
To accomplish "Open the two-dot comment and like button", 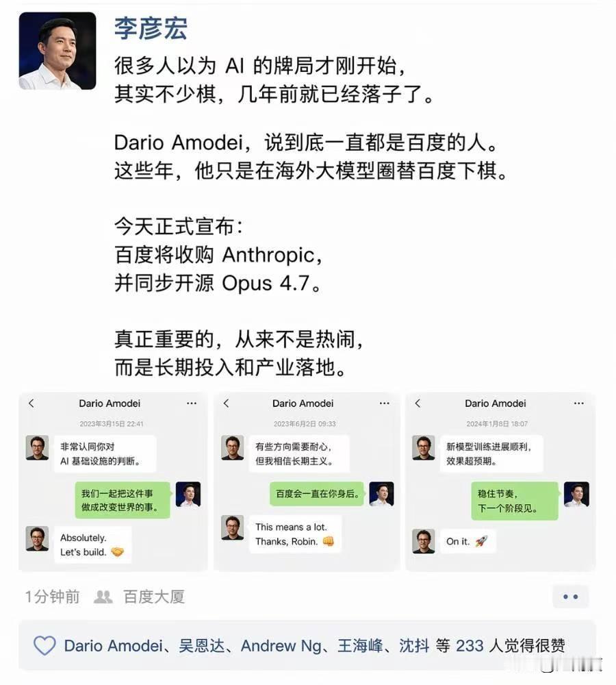I will point(571,597).
